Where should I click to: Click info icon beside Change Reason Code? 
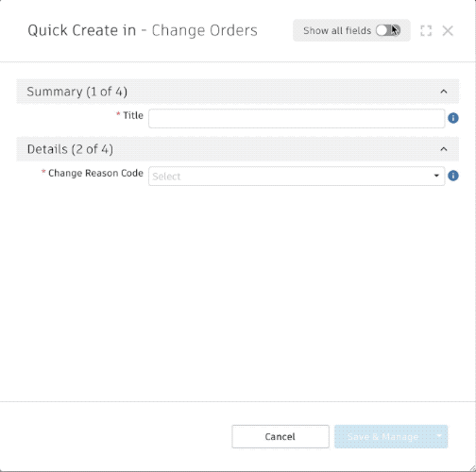[x=453, y=176]
